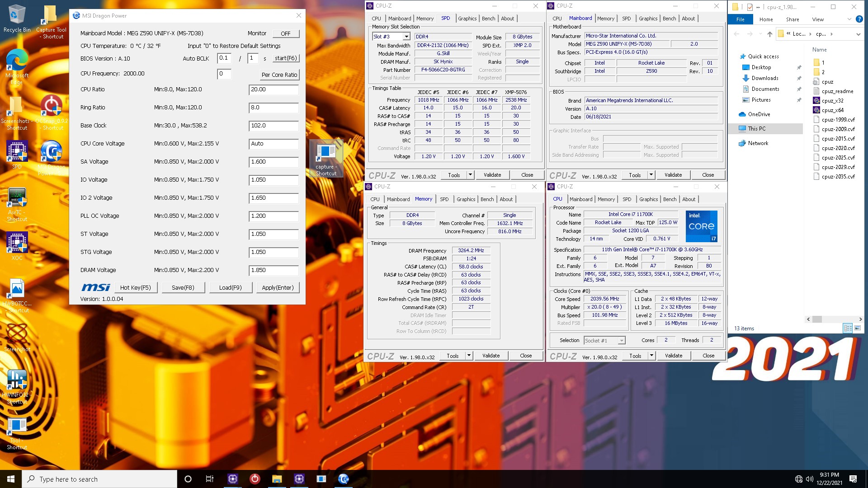
Task: Click Close button in SPD CPU-Z window
Action: coord(527,175)
